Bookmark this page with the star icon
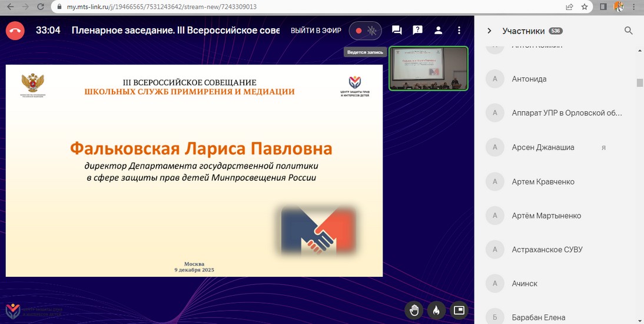Viewport: 644px width, 324px height. click(x=585, y=7)
